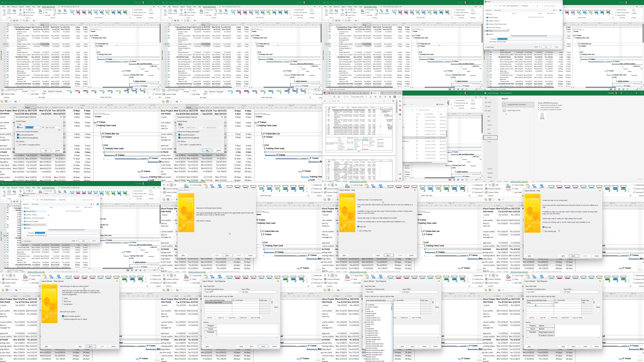Click Layout icon behind the Save As dialog

[14, 192]
